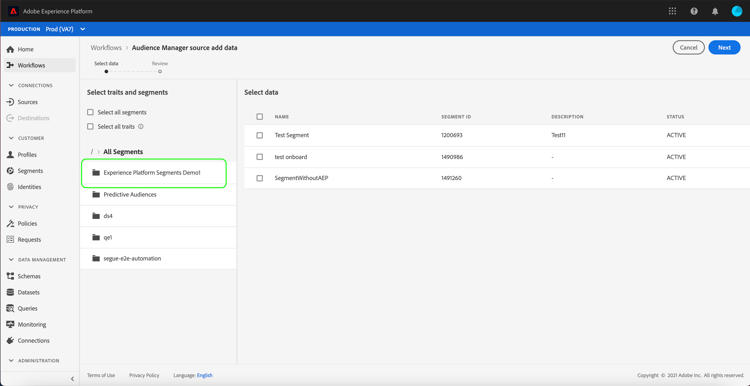Screen dimensions: 750x386
Task: Click the Next button
Action: 724,47
